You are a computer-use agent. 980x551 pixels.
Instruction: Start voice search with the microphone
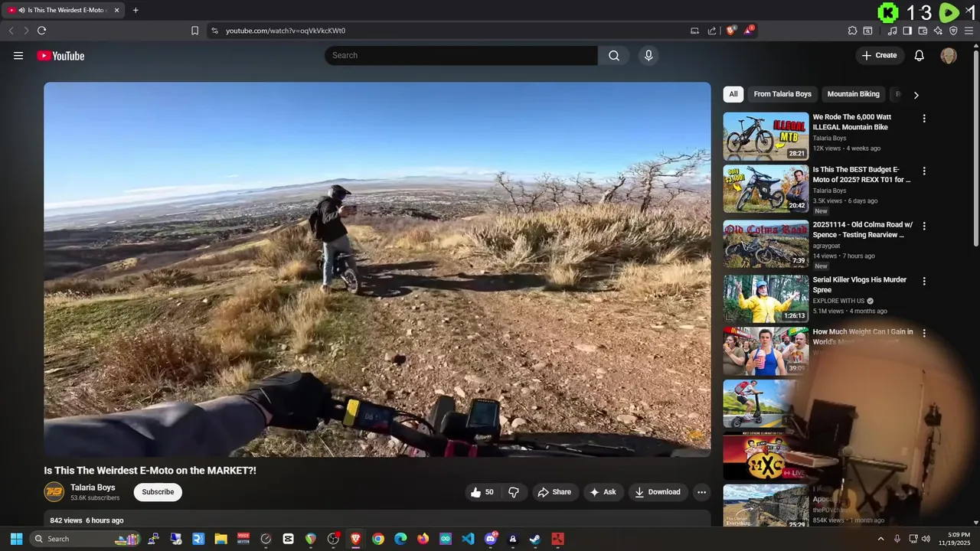pos(648,55)
